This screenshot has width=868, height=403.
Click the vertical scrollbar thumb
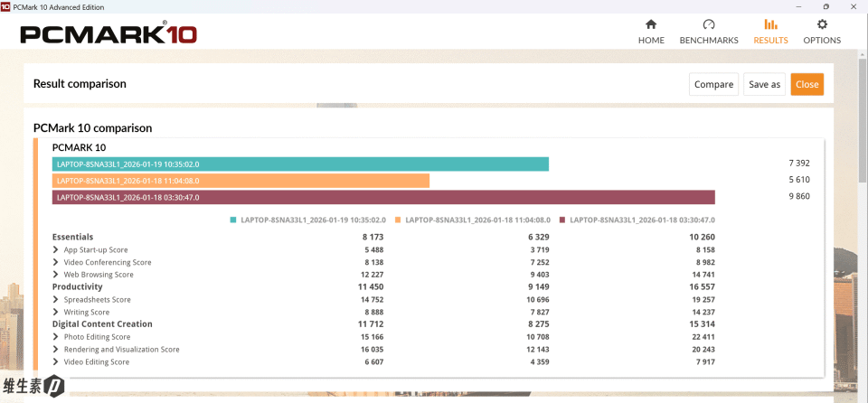click(863, 119)
